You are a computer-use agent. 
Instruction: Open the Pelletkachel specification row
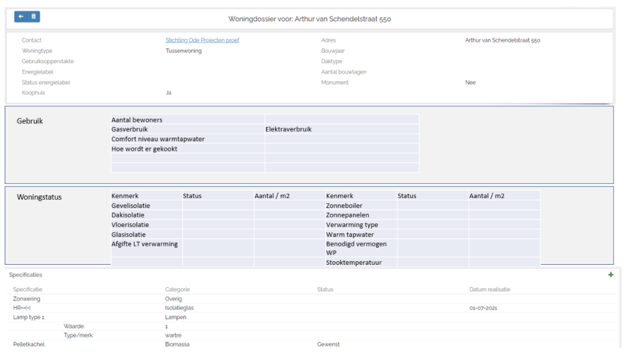(x=29, y=344)
